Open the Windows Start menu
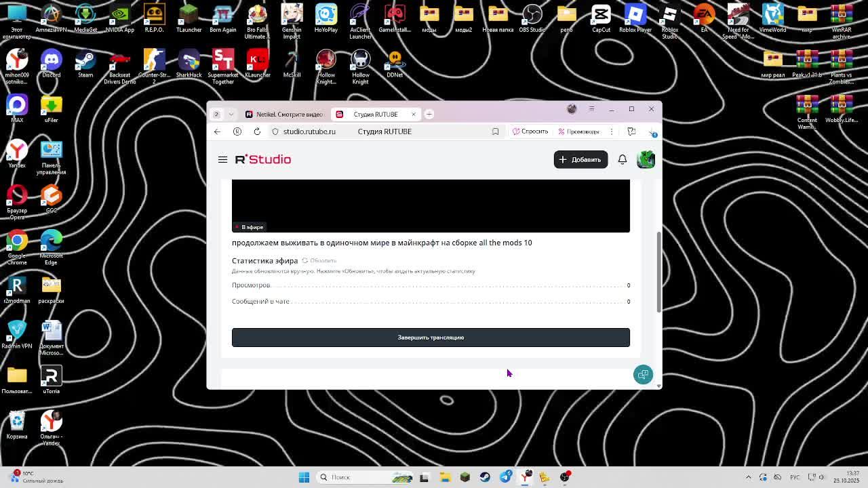Screen dimensions: 868x488 pos(304,477)
